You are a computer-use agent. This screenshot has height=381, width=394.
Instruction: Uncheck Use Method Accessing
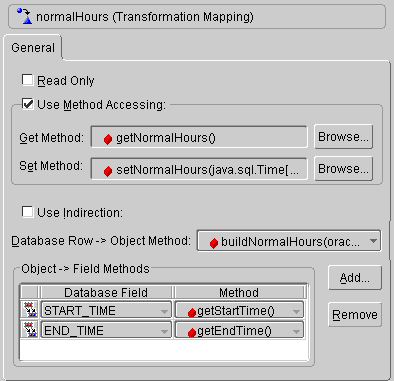27,104
